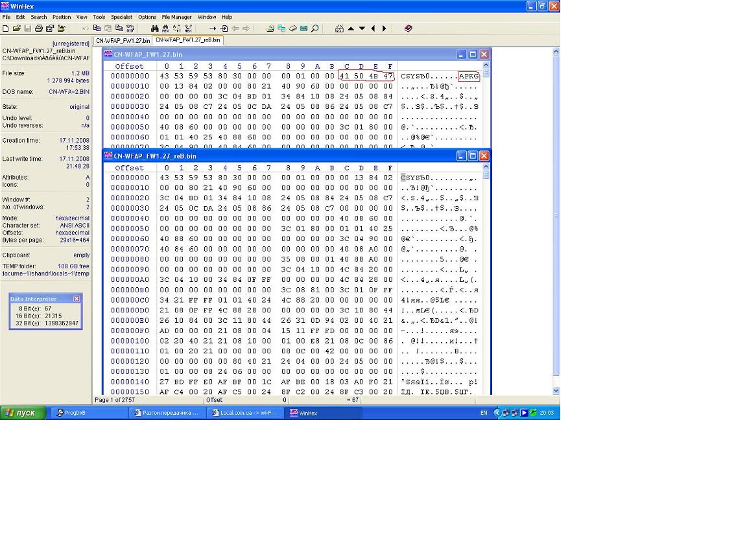
Task: Click the Help book toolbar icon
Action: click(x=409, y=29)
